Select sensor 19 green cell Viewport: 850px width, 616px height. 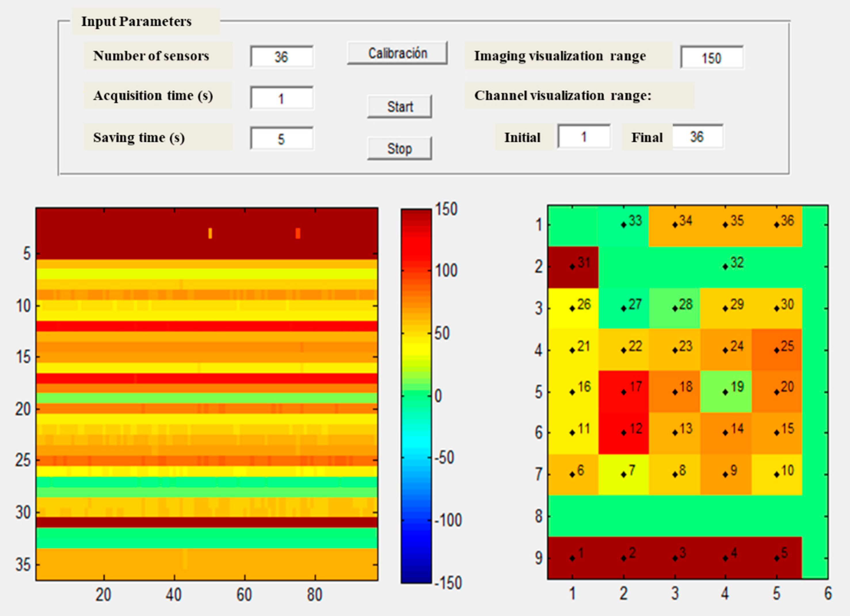tap(726, 392)
